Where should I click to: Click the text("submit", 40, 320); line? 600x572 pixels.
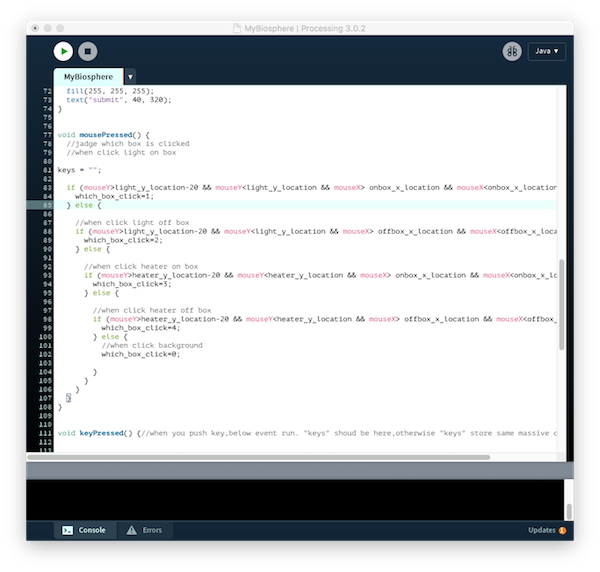pyautogui.click(x=119, y=100)
